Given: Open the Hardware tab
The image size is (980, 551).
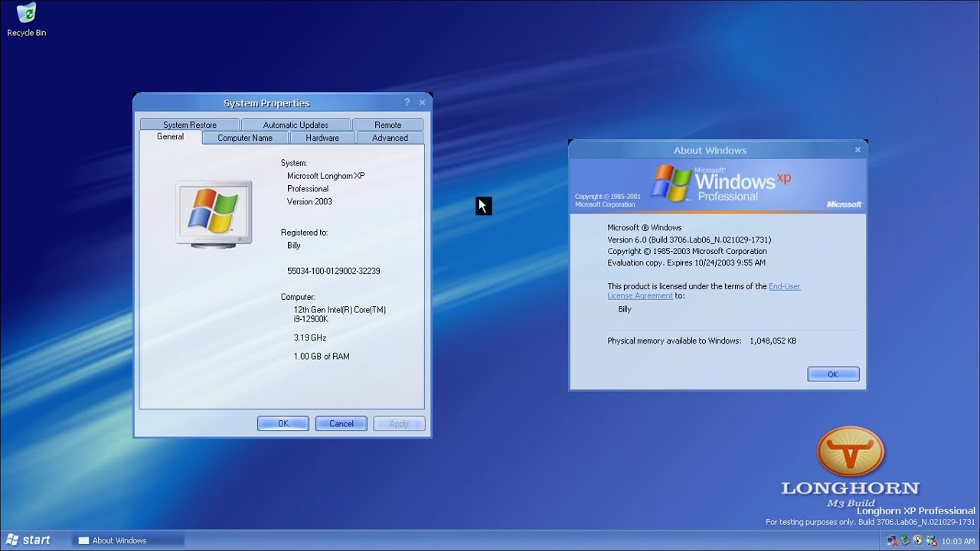Looking at the screenshot, I should [322, 138].
